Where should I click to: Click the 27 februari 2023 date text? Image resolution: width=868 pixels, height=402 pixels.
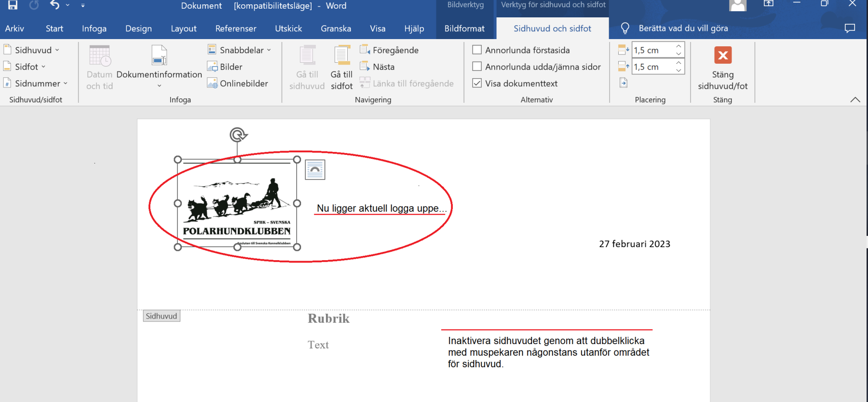coord(635,244)
